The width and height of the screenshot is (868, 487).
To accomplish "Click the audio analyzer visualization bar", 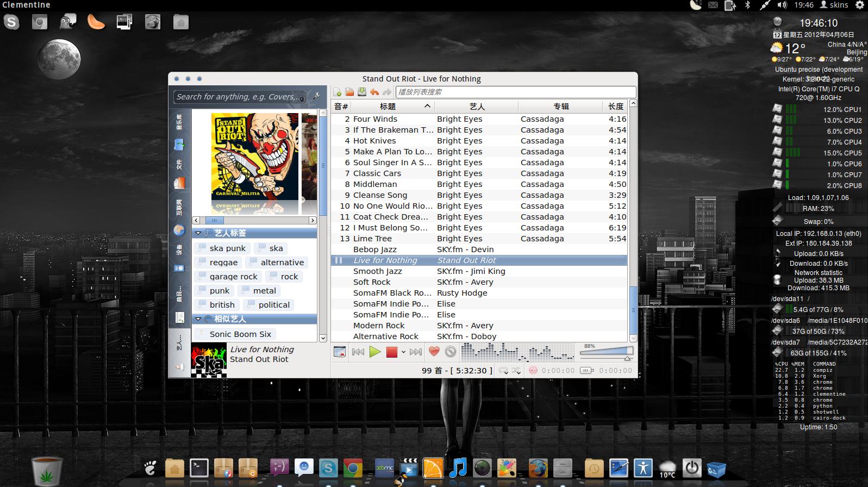I will (x=517, y=352).
